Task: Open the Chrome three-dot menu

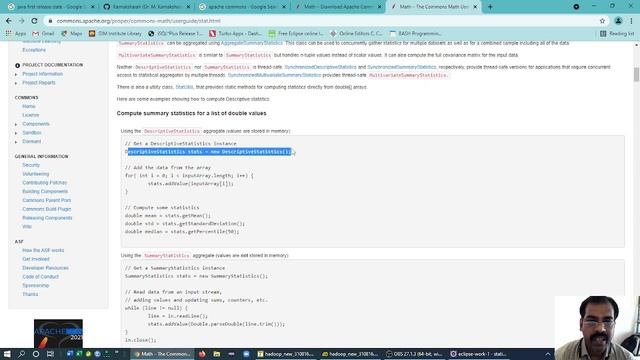Action: (x=631, y=21)
